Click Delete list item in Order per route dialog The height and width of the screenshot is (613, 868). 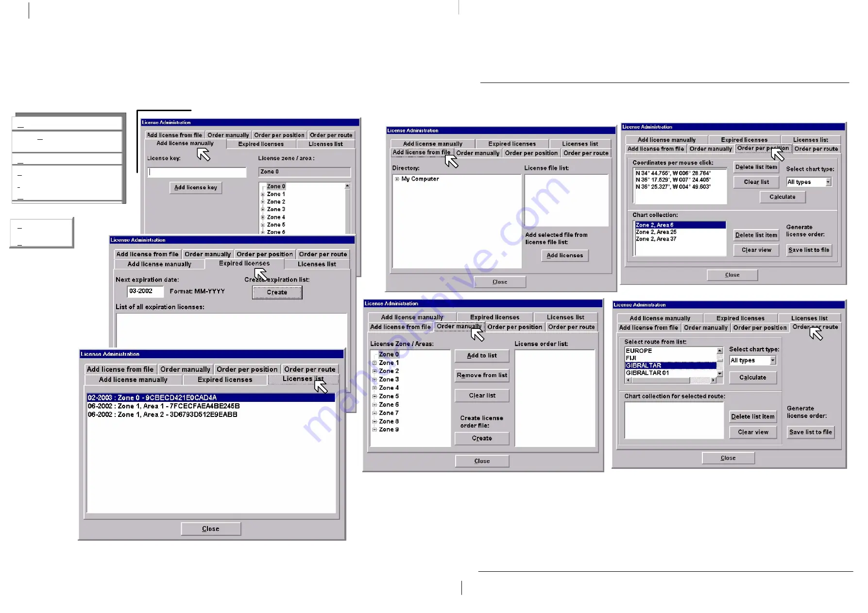(x=752, y=416)
